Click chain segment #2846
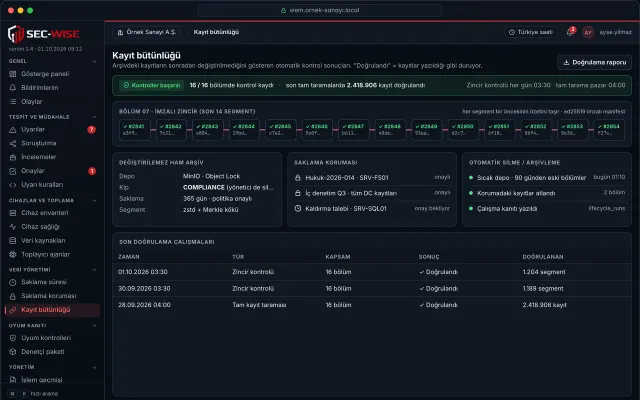 point(317,130)
